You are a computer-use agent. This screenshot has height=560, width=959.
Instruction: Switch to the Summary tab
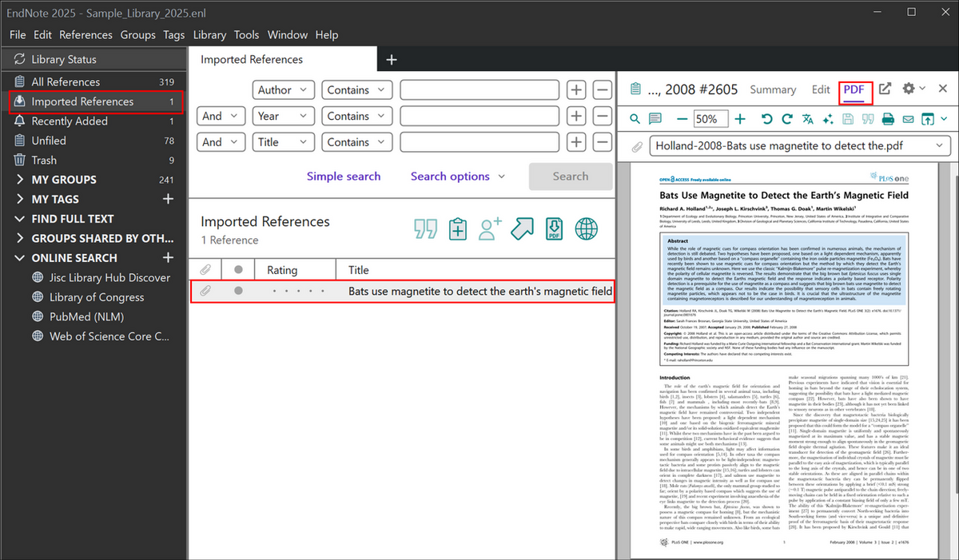coord(773,89)
